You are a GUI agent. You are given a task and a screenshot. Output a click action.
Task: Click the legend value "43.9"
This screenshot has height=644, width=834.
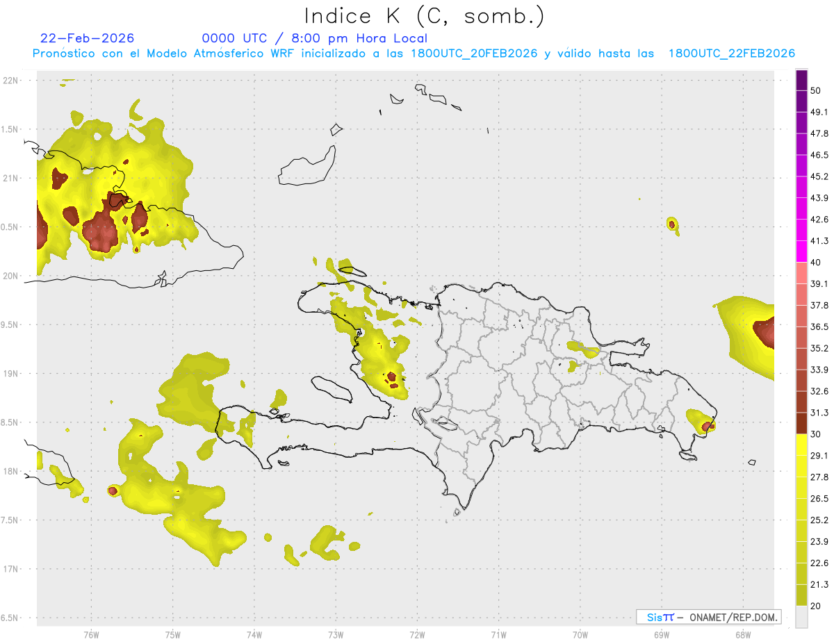click(x=820, y=198)
